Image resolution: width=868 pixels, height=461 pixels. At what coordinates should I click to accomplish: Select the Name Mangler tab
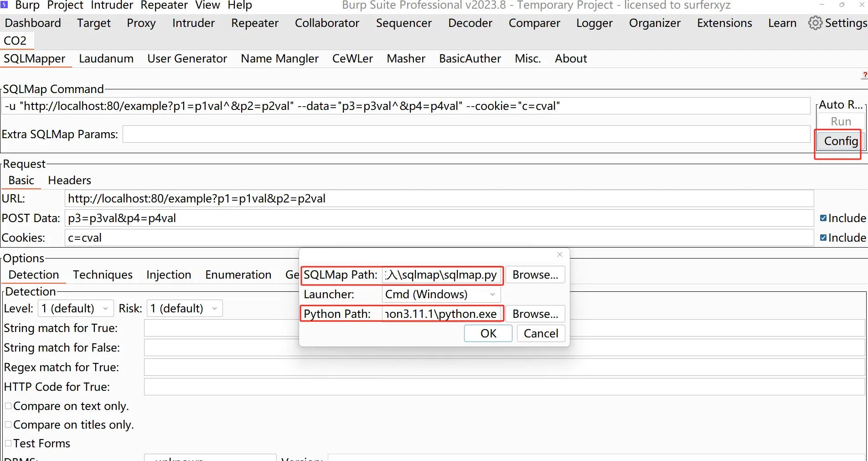pos(280,58)
